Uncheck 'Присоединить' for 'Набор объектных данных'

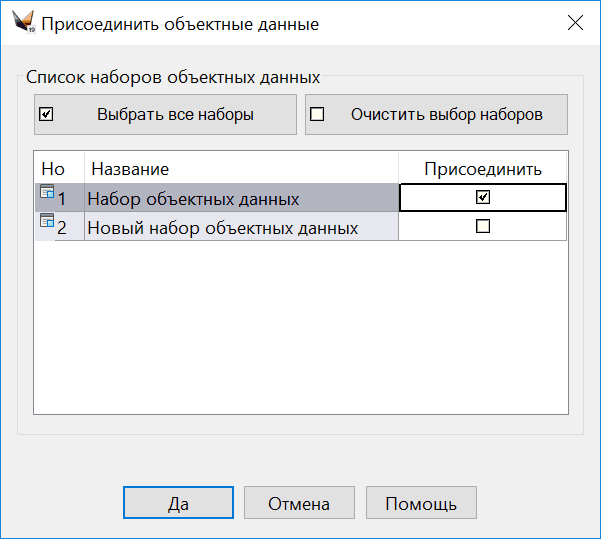tap(483, 198)
